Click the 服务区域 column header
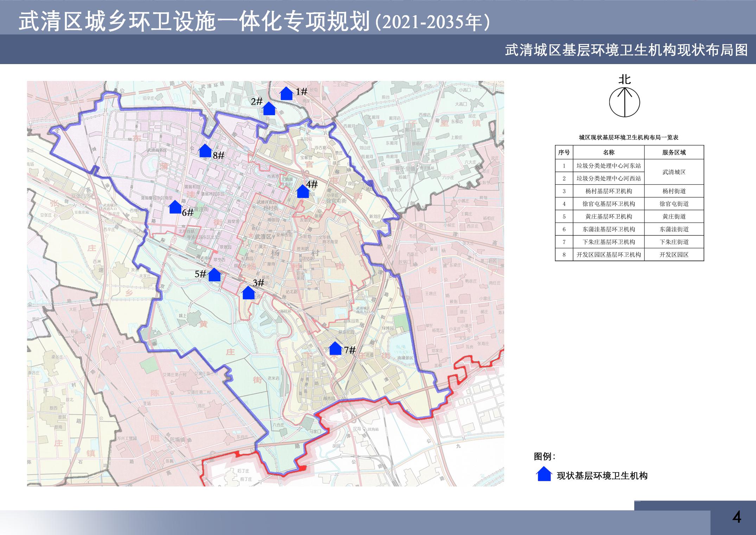 [x=674, y=152]
